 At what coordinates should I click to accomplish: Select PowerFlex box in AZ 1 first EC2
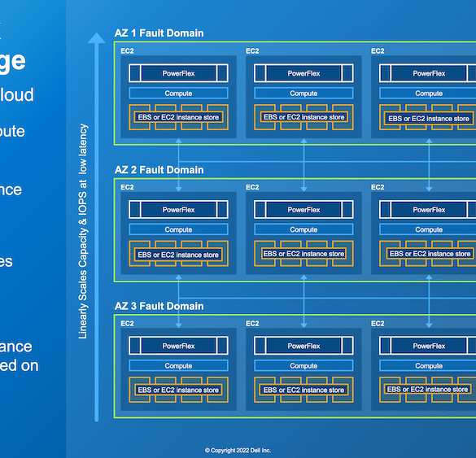pyautogui.click(x=178, y=73)
